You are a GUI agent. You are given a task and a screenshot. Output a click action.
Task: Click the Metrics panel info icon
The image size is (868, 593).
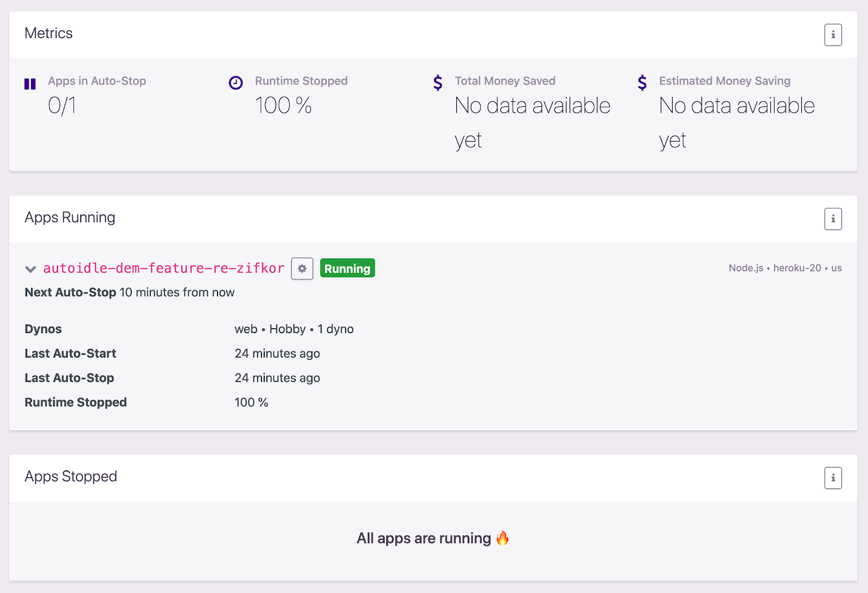(833, 35)
